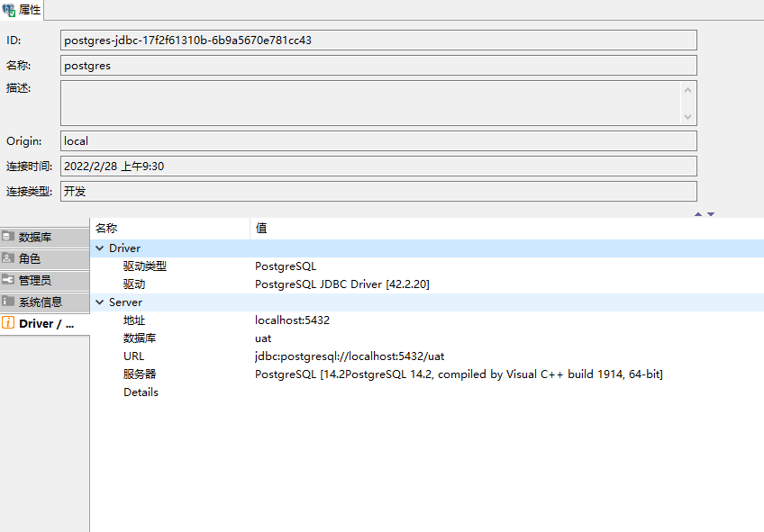Select the 驱动类型 row
Viewport: 764px width, 532px height.
[427, 266]
